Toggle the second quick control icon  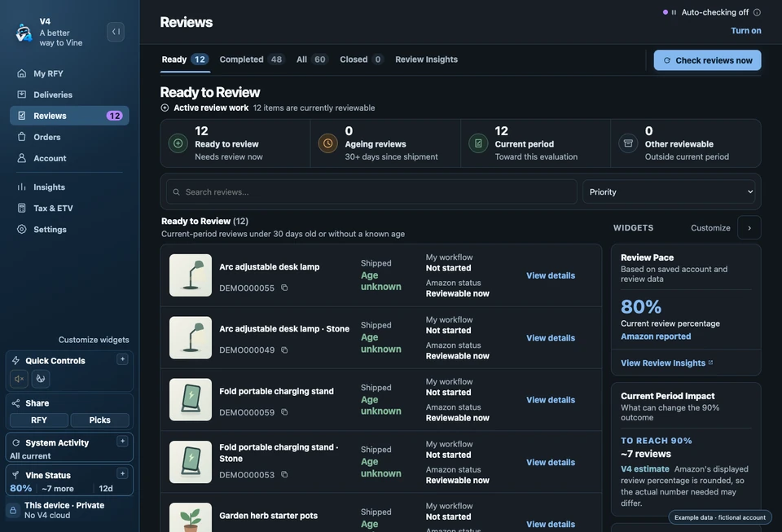point(41,379)
